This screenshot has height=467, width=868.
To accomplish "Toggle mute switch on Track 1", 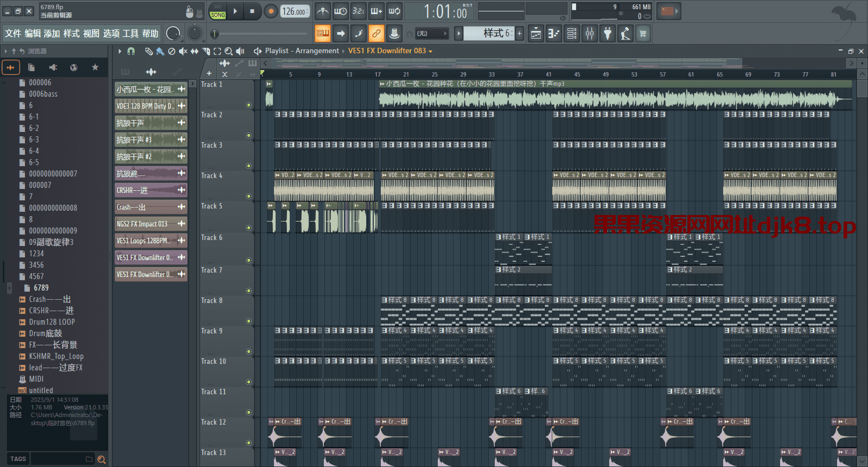I will (248, 105).
